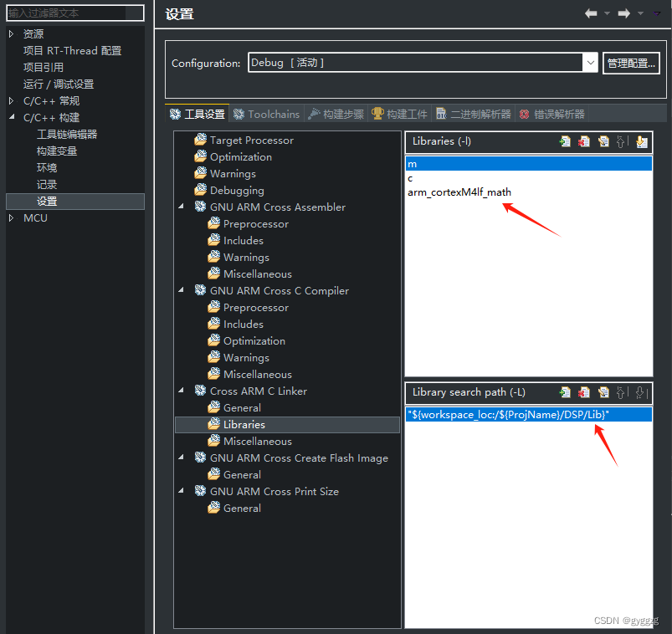Add a new library to Libraries list

tap(566, 141)
